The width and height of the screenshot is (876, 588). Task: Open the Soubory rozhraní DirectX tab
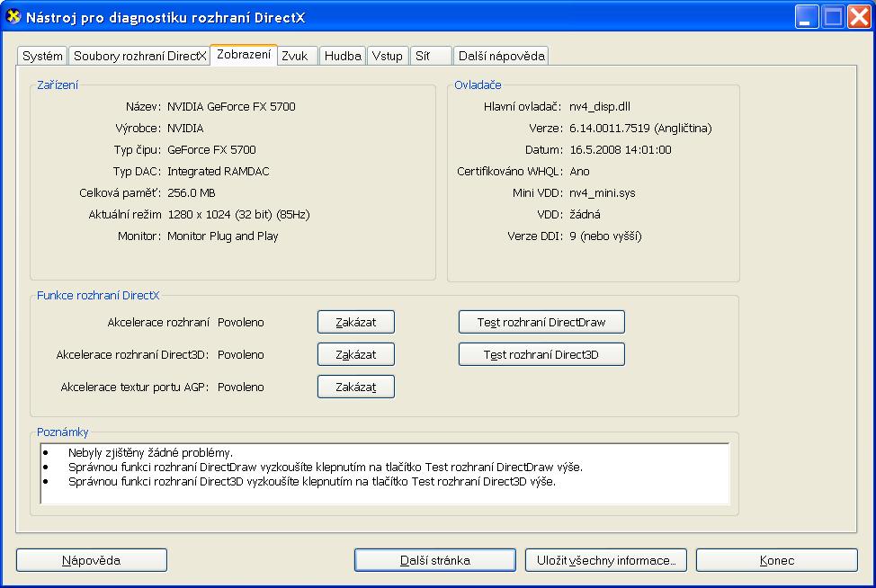pyautogui.click(x=139, y=56)
